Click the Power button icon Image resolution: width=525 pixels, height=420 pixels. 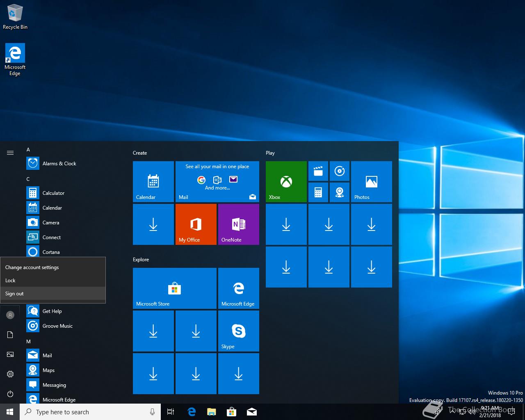(10, 394)
